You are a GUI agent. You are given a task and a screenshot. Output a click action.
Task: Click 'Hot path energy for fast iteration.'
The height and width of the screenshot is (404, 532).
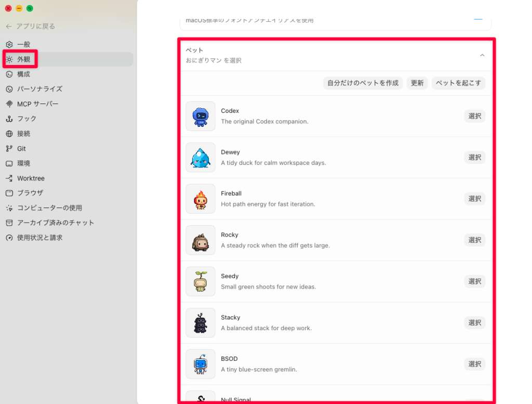tap(268, 204)
